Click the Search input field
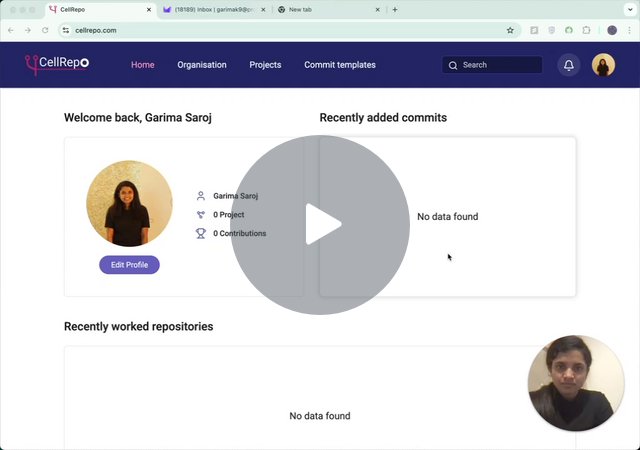This screenshot has height=450, width=640. (x=492, y=65)
